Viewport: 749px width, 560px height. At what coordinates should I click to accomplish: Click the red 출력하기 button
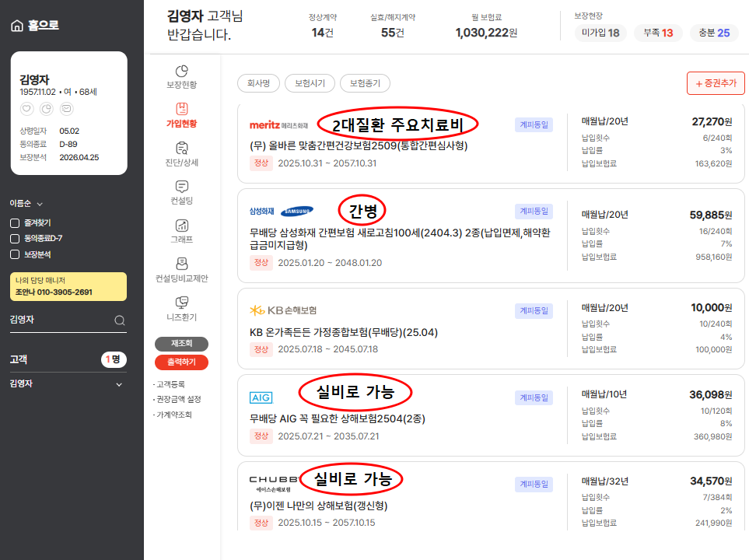181,362
